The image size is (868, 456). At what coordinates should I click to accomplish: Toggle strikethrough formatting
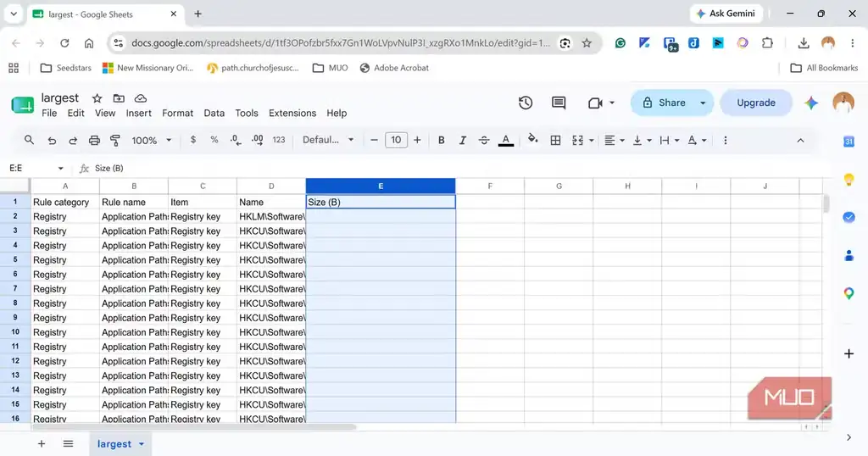coord(484,141)
